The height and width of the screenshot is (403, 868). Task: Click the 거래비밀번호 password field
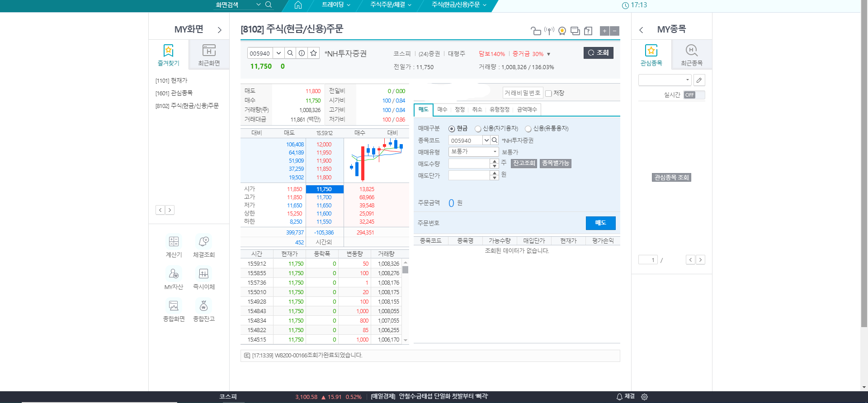pos(523,93)
